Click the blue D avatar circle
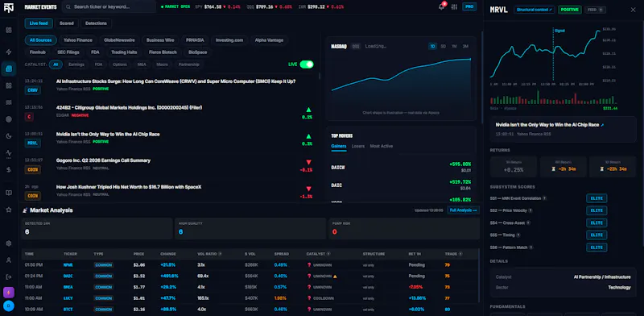 [x=9, y=306]
